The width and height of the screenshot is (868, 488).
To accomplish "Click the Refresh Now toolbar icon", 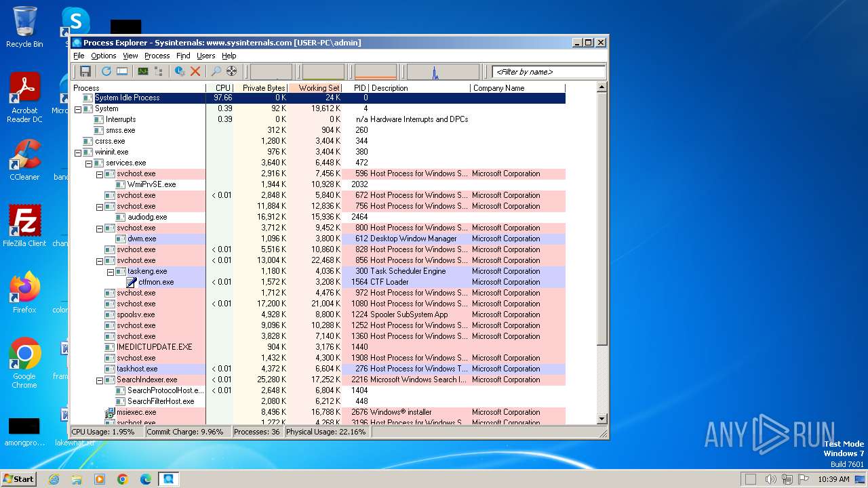I will (106, 71).
